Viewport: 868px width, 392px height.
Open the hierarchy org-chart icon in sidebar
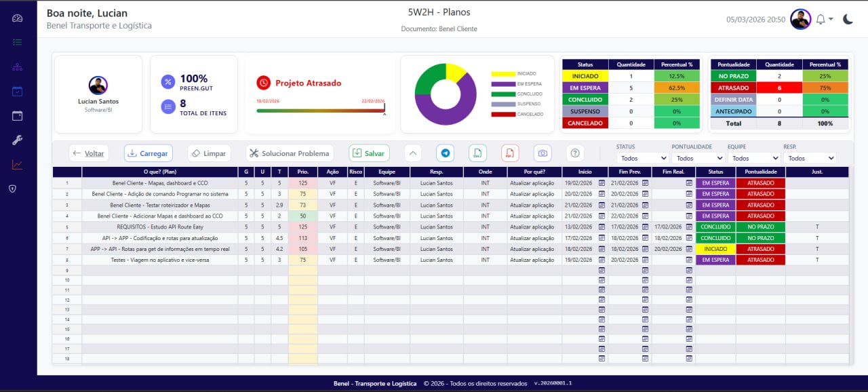pyautogui.click(x=18, y=66)
